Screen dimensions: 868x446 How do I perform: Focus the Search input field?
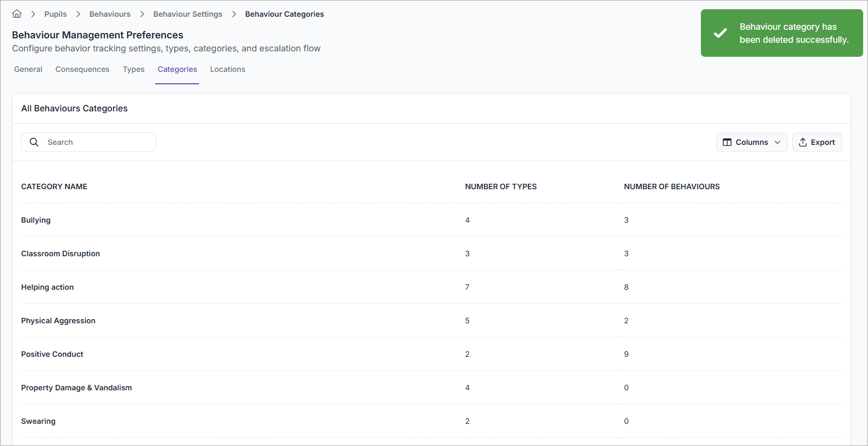point(97,142)
